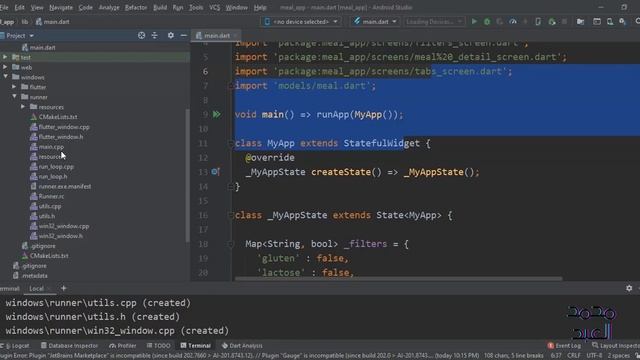Screen dimensions: 640x360
Task: Click the Project panel vertical scrollbar
Action: [x=187, y=176]
